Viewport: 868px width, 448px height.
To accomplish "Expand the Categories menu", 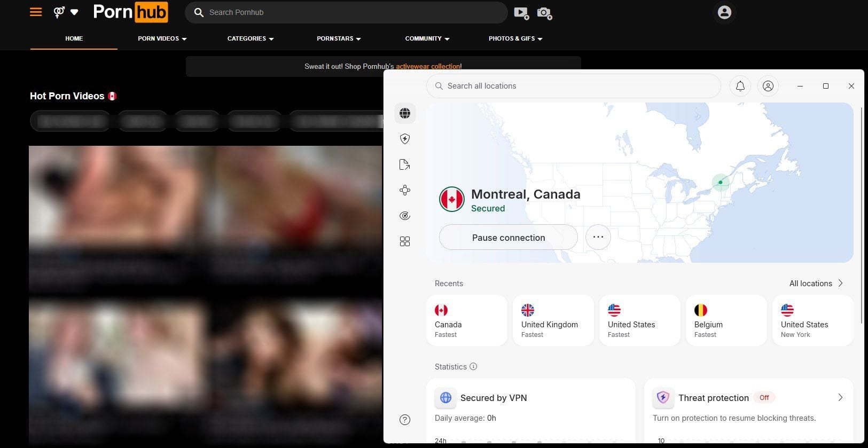I will click(251, 38).
